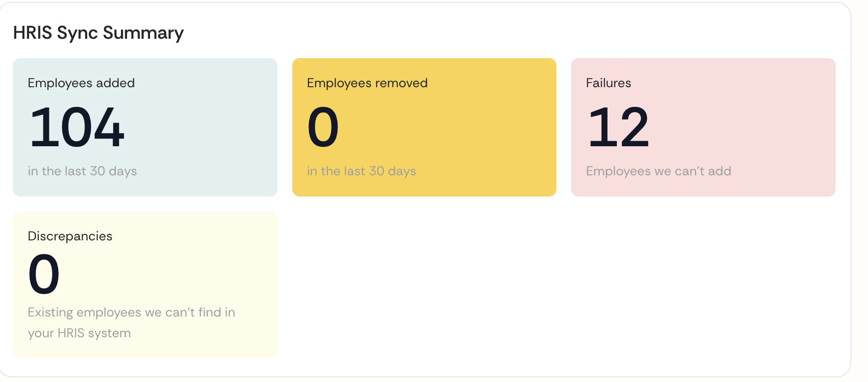Click the Failures label
The width and height of the screenshot is (868, 382).
[x=608, y=83]
